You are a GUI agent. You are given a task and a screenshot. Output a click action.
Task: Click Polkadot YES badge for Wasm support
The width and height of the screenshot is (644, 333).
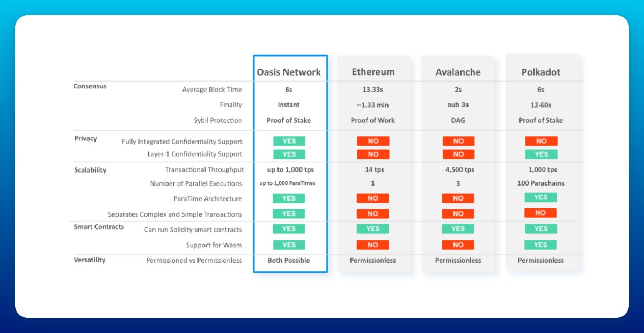(x=540, y=245)
